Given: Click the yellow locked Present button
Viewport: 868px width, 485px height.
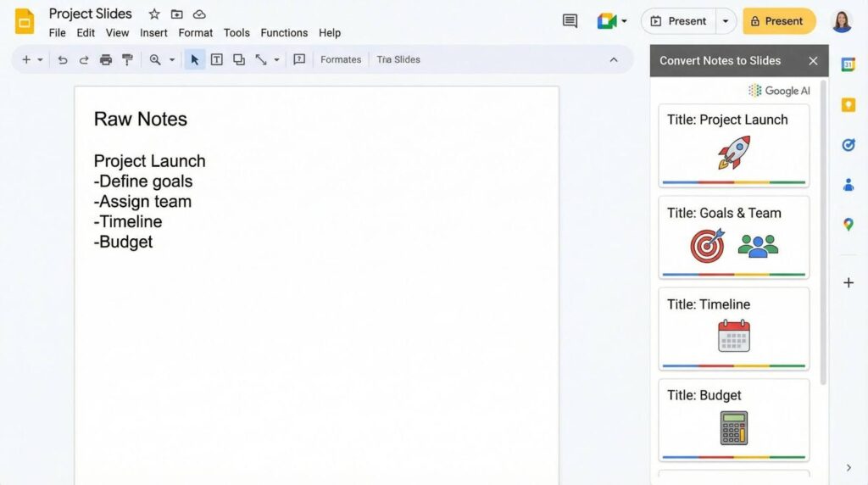Looking at the screenshot, I should pos(779,21).
